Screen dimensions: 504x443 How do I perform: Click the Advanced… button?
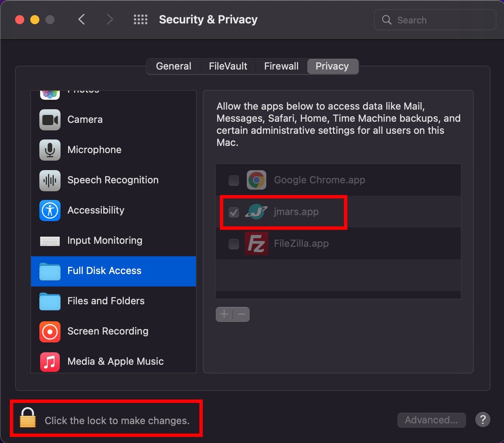pyautogui.click(x=431, y=420)
